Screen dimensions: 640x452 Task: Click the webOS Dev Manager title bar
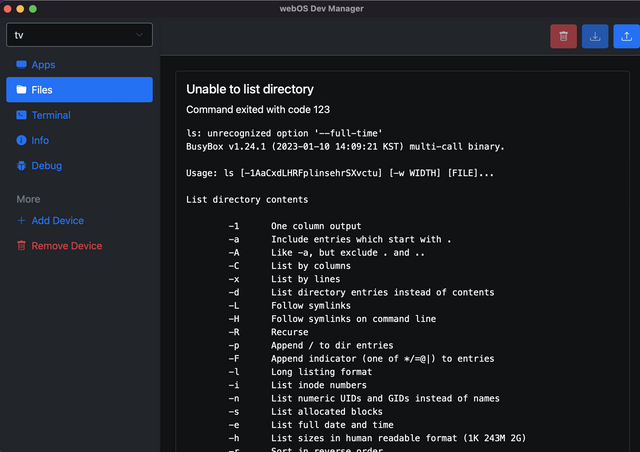tap(320, 8)
